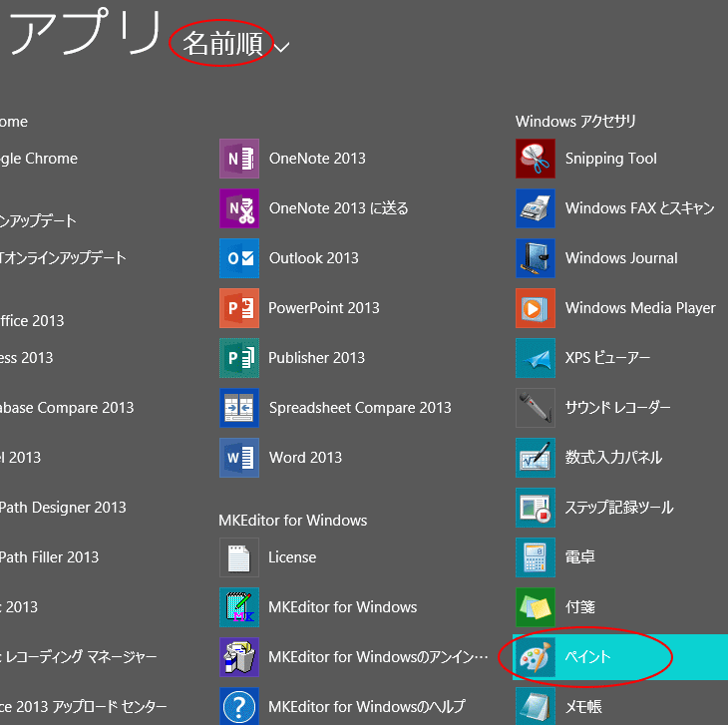Click the Outlook 2013 text

coord(314,258)
